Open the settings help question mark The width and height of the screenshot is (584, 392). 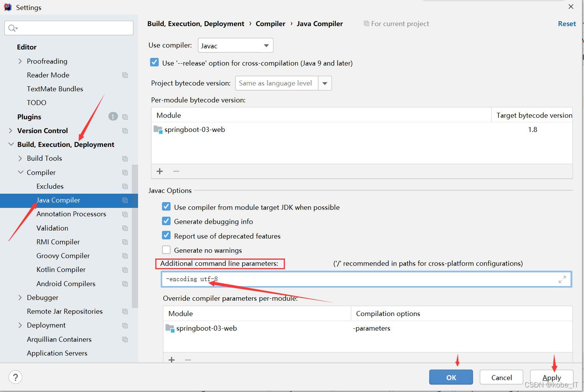coord(15,377)
